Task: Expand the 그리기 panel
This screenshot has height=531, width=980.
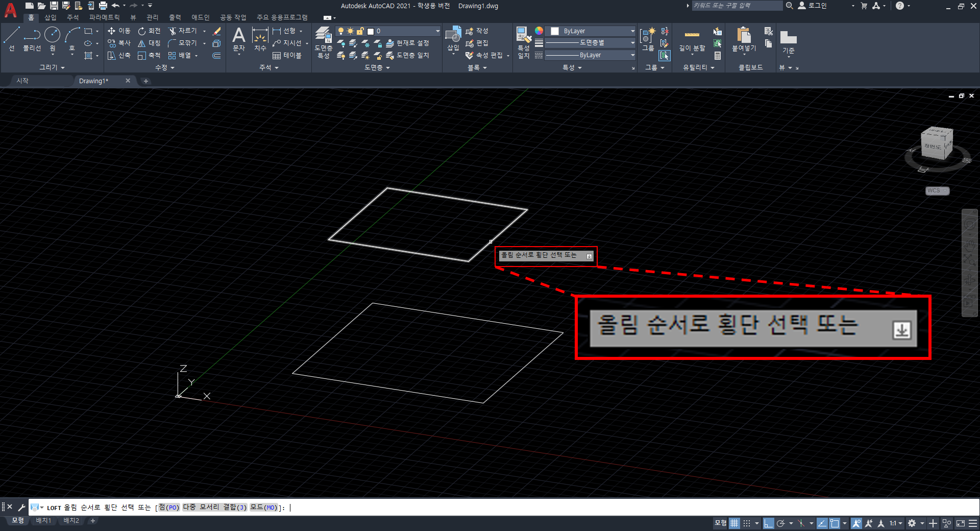Action: 52,67
